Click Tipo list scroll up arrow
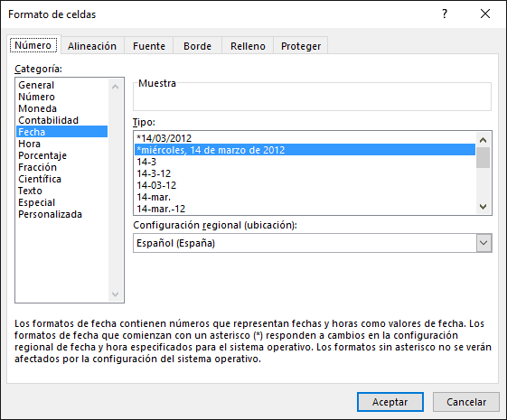The image size is (507, 420). (x=484, y=140)
